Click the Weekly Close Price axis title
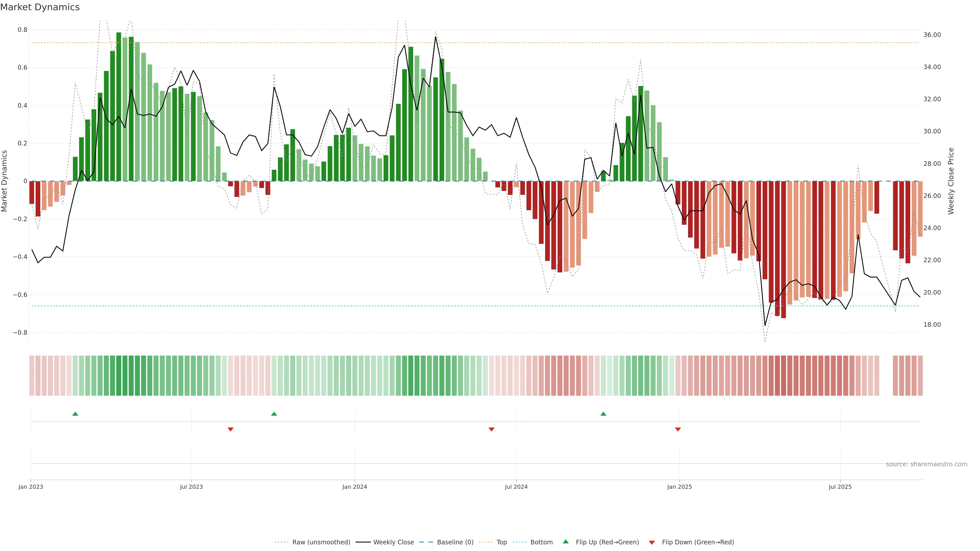The image size is (980, 551). tap(951, 181)
